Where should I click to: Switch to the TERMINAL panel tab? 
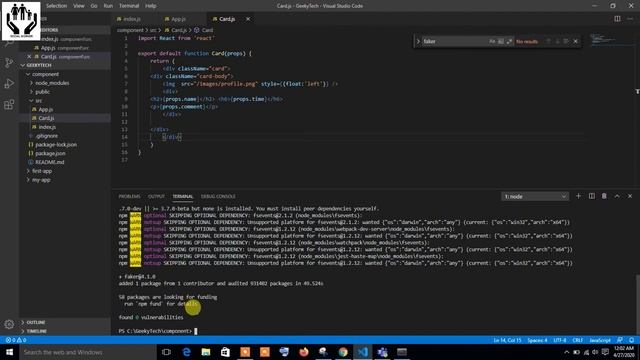coord(182,196)
